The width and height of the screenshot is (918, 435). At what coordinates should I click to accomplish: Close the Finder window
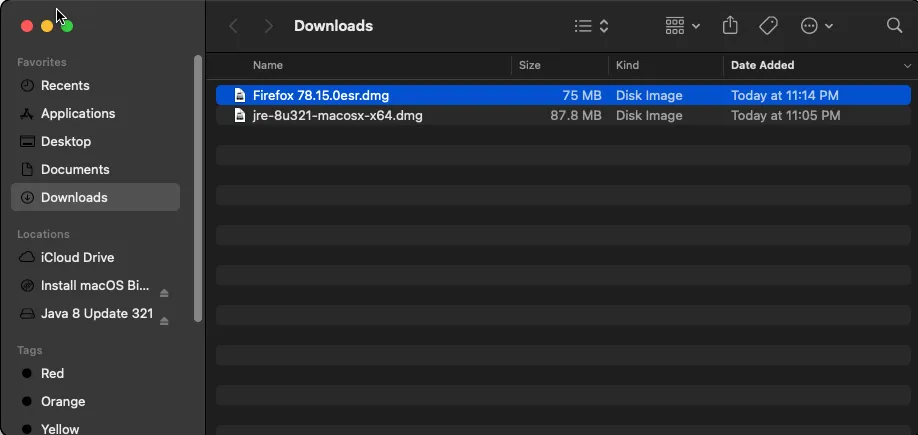[x=27, y=26]
